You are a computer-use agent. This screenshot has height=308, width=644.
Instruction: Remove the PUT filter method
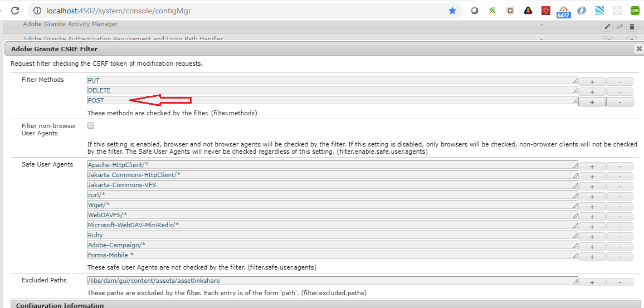619,81
